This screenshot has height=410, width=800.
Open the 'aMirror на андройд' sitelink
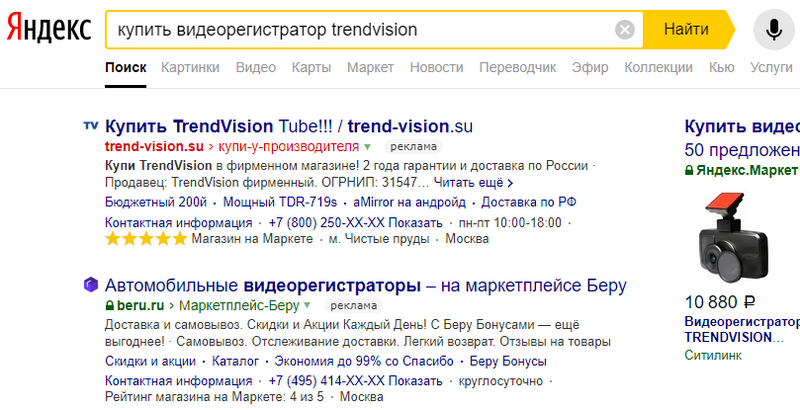(x=410, y=202)
